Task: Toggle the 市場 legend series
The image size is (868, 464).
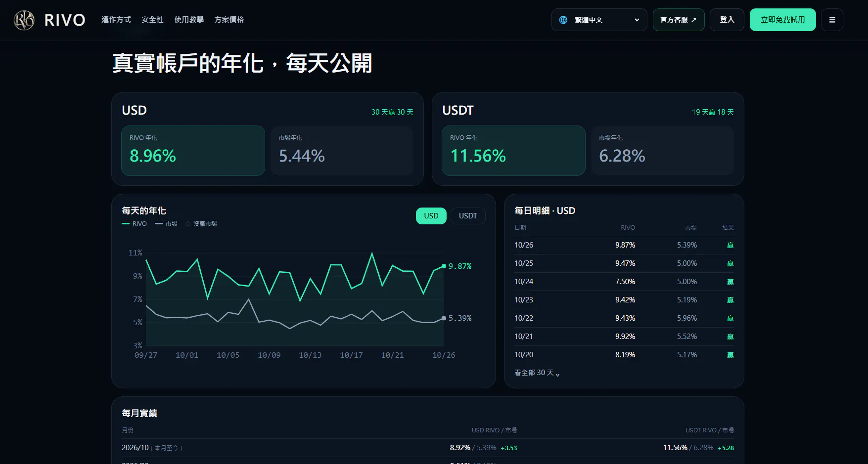Action: 166,224
